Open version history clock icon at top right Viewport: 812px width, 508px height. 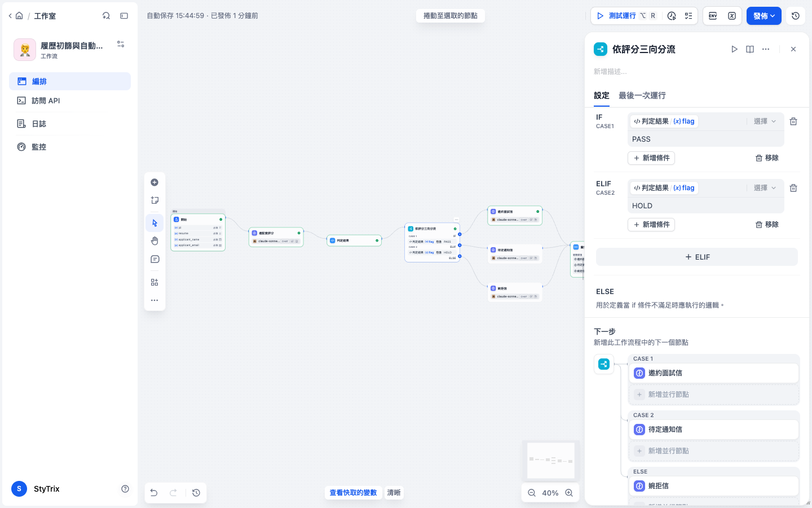point(796,16)
